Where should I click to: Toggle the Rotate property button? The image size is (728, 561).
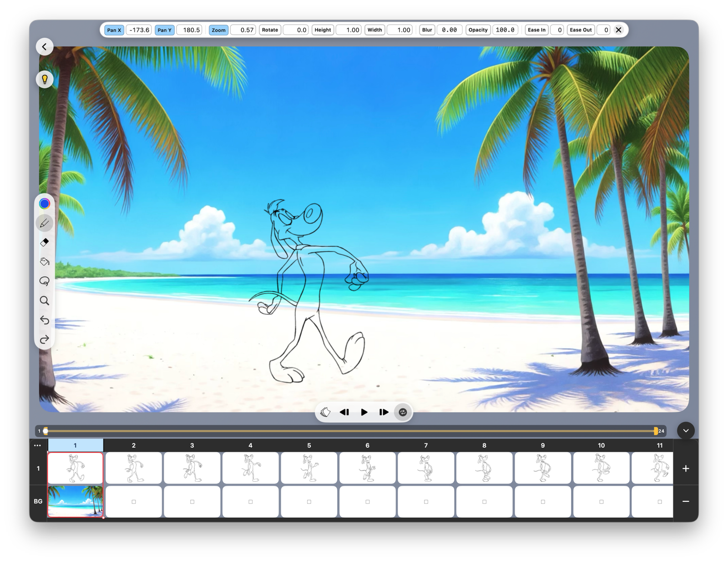[x=270, y=30]
